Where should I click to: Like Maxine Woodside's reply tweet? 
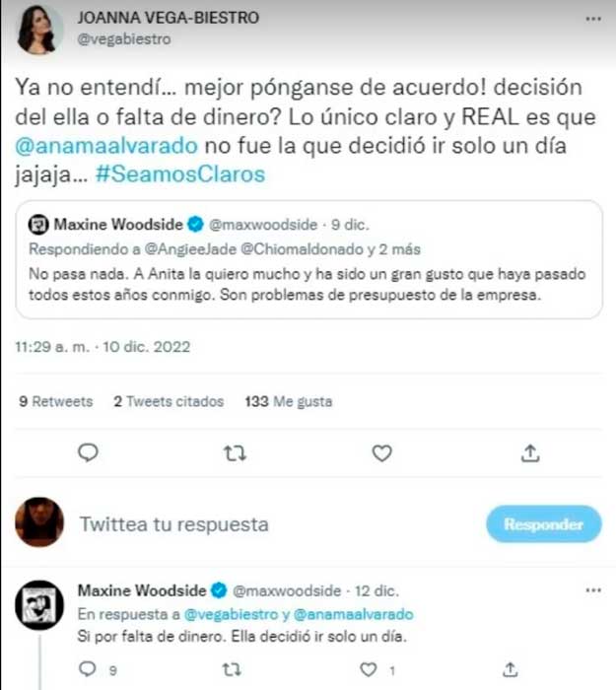pos(369,669)
